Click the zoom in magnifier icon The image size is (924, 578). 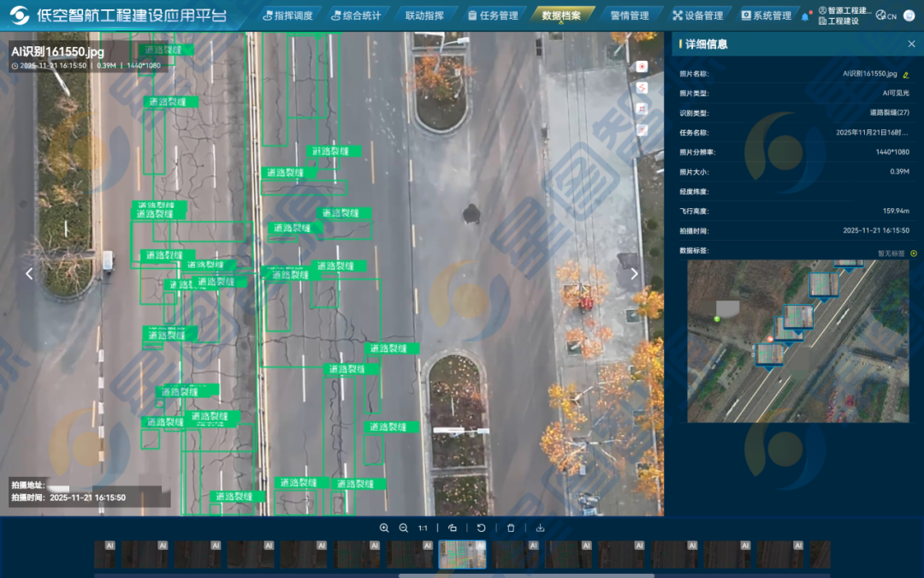click(x=384, y=528)
